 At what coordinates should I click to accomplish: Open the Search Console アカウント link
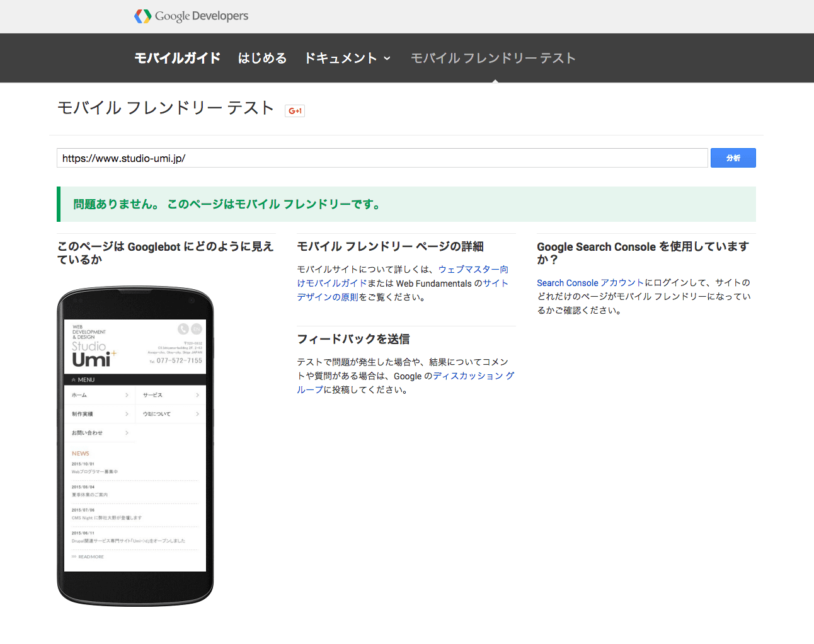pos(590,283)
